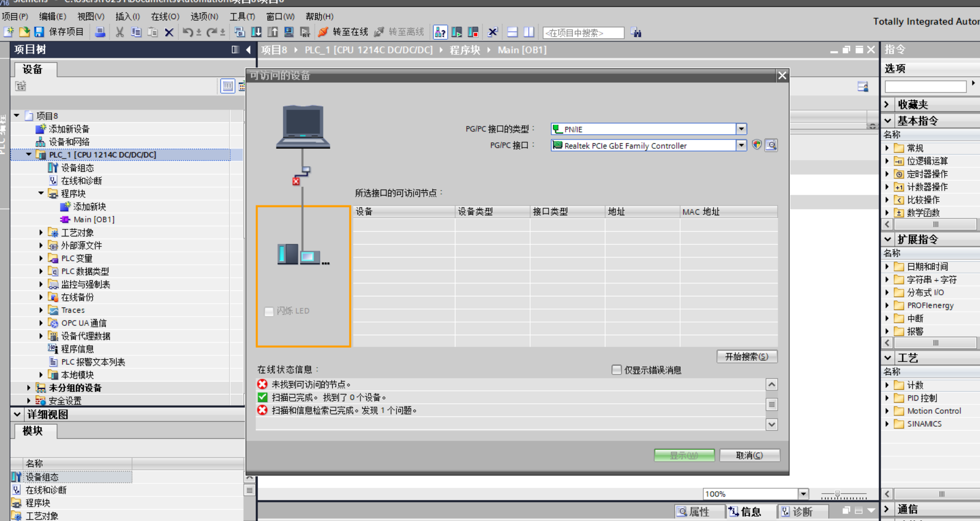Switch to the 诊断 tab
Screen dimensions: 980x521
797,511
